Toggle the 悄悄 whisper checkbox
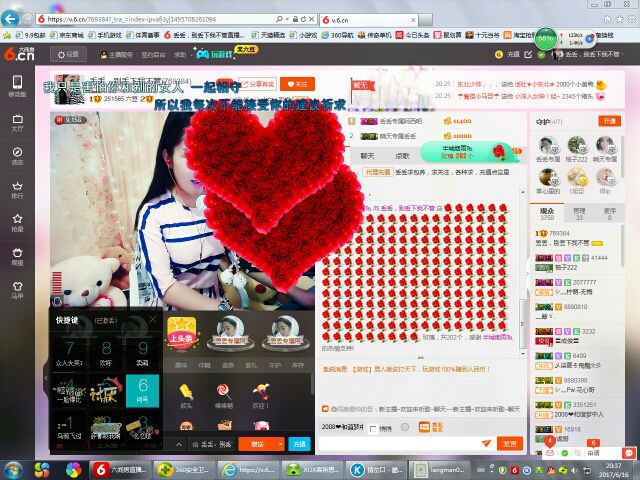This screenshot has height=480, width=640. [x=373, y=429]
